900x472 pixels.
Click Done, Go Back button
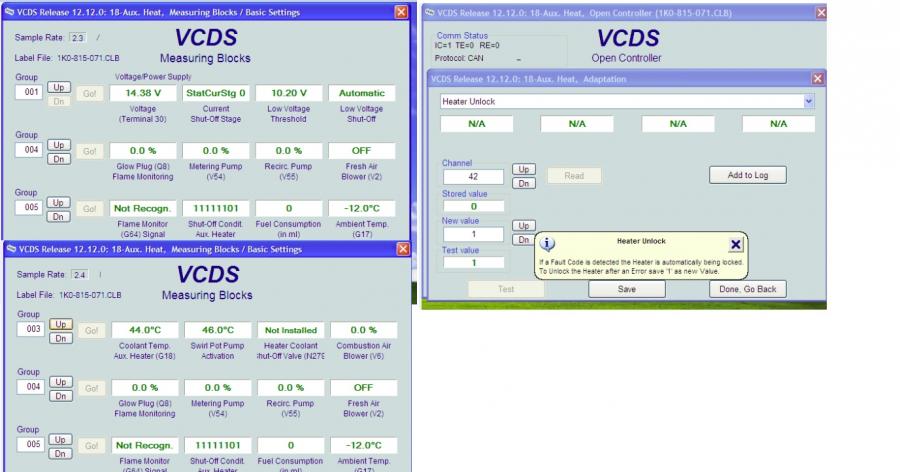pos(747,289)
